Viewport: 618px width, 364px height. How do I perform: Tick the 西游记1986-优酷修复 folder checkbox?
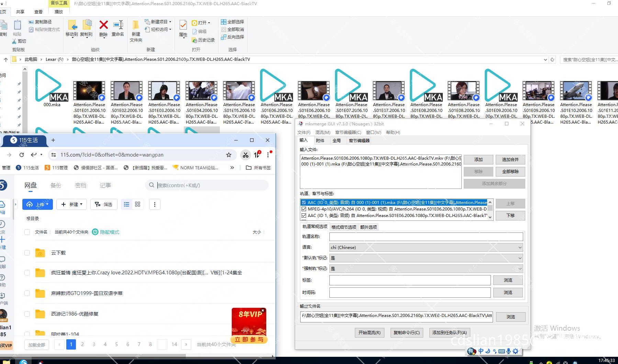(27, 314)
